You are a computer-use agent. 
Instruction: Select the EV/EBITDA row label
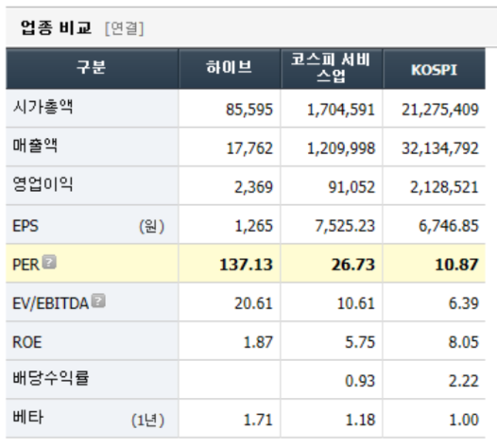click(50, 303)
